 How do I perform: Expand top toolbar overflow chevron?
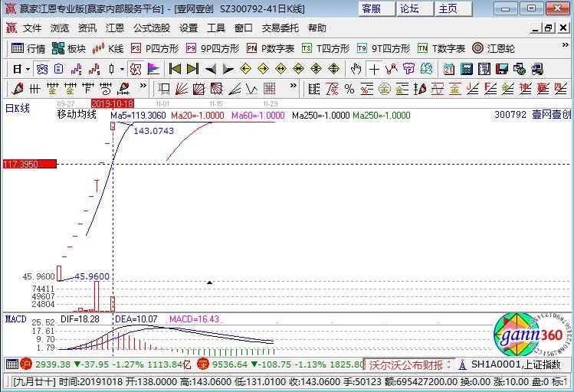[566, 44]
